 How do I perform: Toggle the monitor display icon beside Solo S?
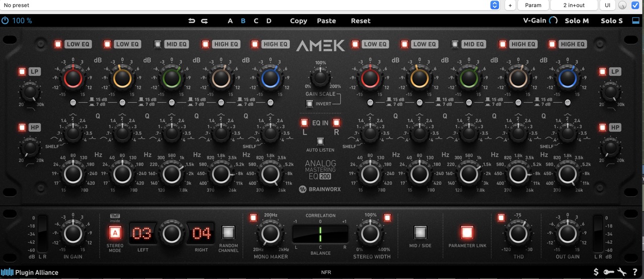click(635, 21)
